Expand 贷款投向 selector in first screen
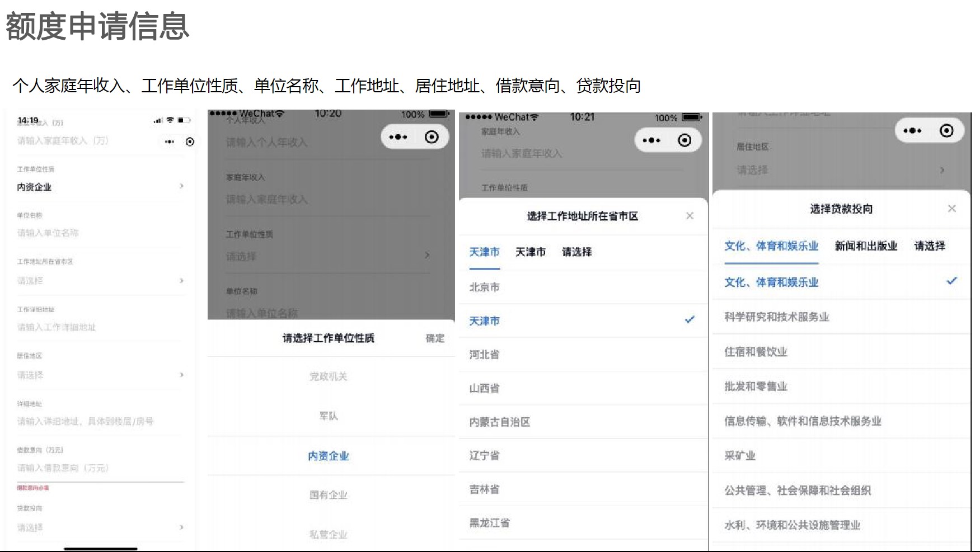980x552 pixels. tap(101, 527)
